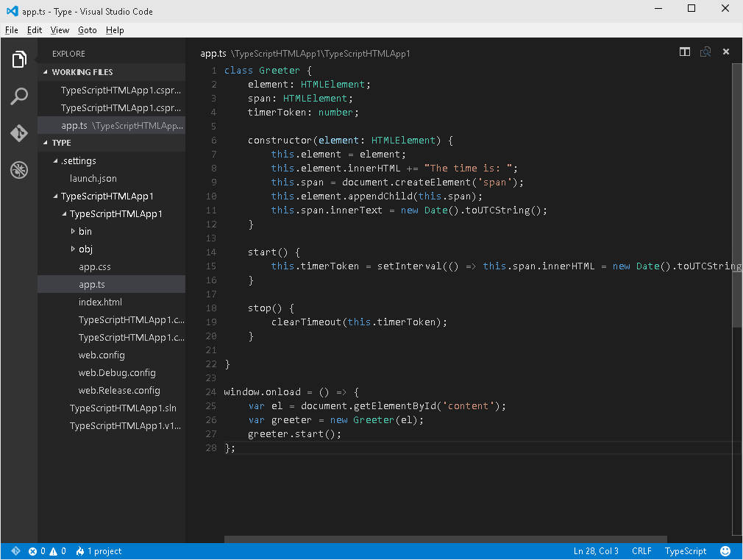
Task: Open the Debug view in the activity bar
Action: 19,170
